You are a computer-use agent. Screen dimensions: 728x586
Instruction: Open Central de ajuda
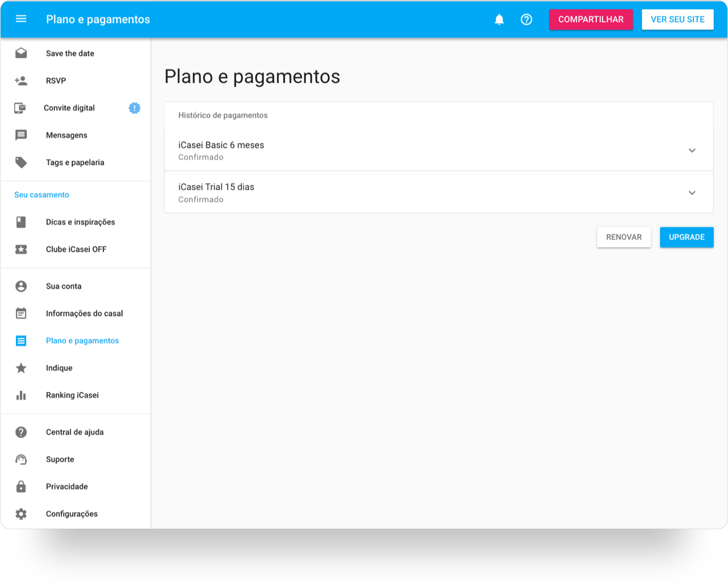click(x=76, y=432)
